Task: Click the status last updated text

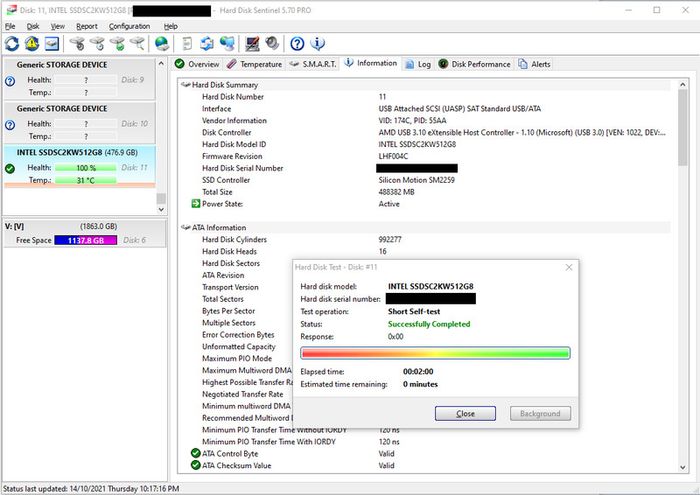Action: (91, 489)
